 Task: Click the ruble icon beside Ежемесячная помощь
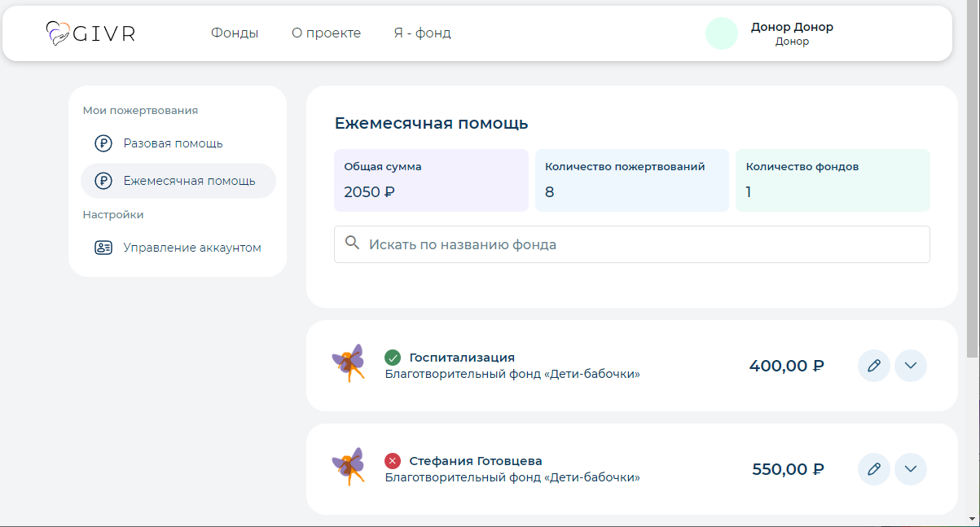(103, 180)
